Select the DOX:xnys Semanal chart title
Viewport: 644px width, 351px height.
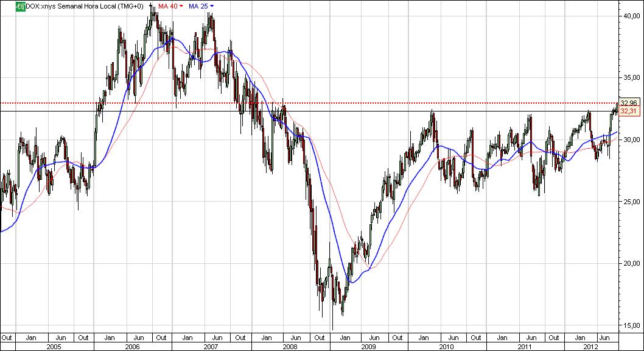click(x=85, y=6)
